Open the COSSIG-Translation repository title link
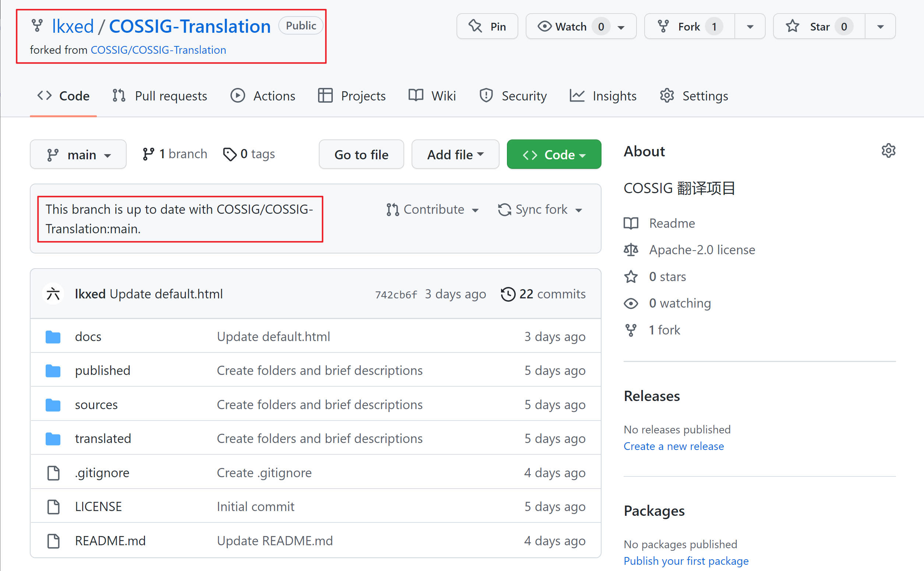 click(x=190, y=26)
